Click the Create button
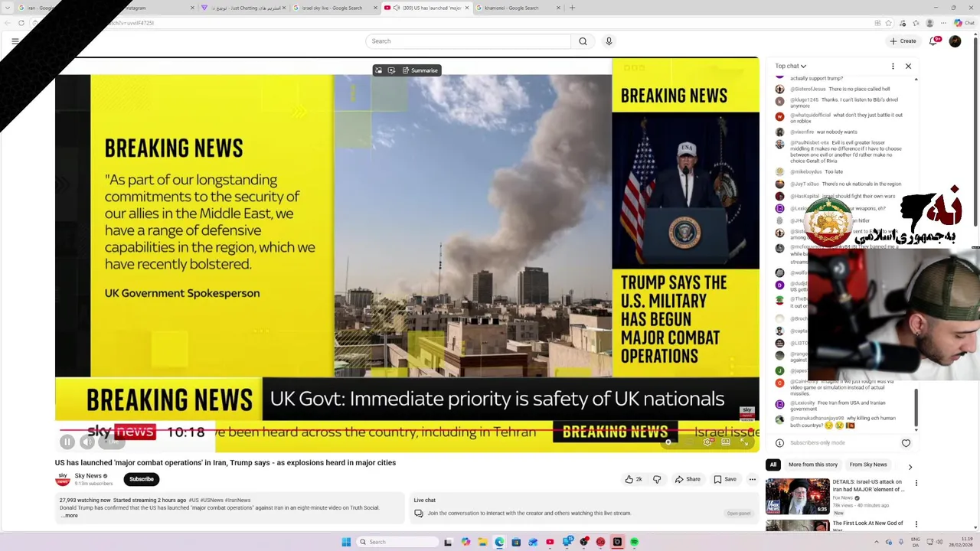 (903, 41)
